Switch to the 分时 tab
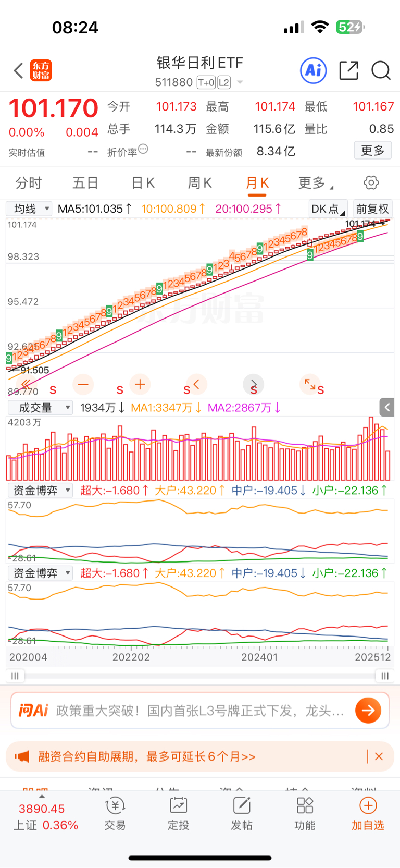Screen dimensions: 400x868 tap(28, 183)
